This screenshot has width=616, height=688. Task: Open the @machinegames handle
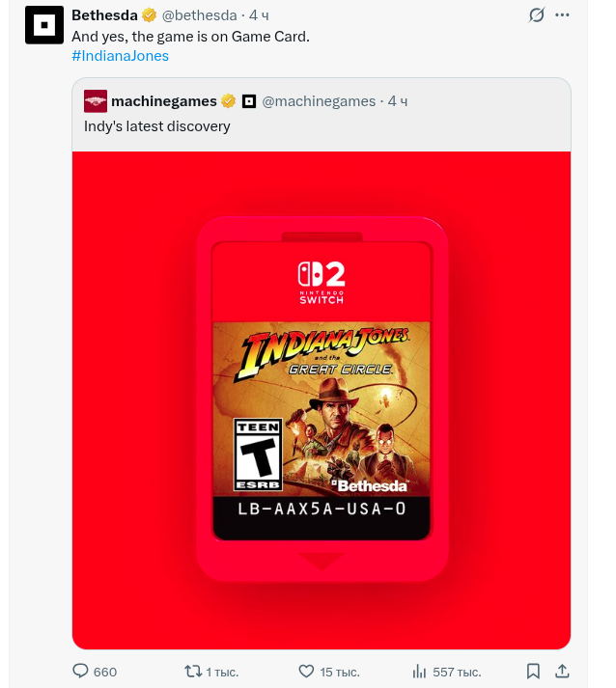[319, 101]
